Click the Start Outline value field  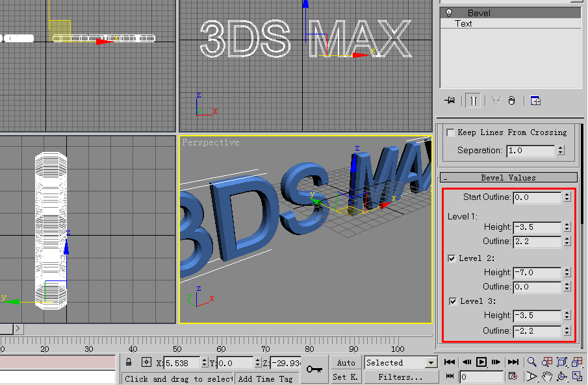coord(537,197)
